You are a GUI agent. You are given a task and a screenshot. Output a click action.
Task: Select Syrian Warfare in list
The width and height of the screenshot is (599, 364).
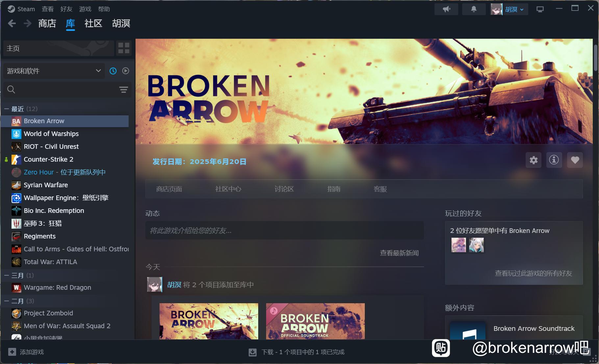65,185
